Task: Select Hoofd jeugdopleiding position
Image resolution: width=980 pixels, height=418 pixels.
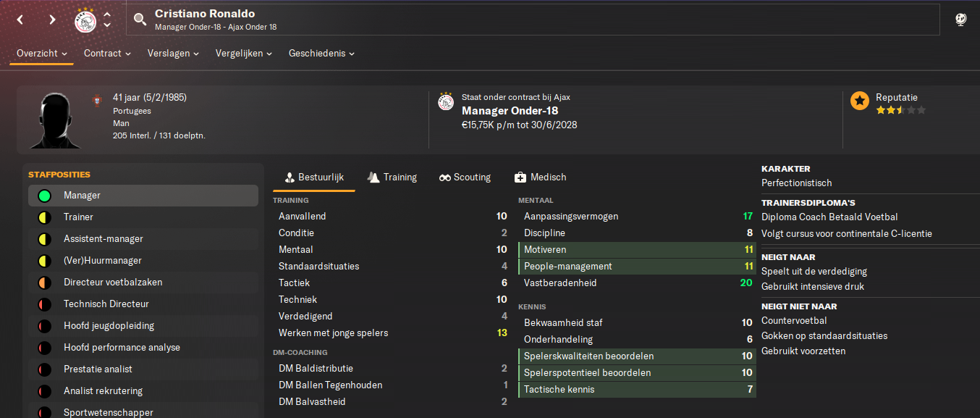Action: coord(143,326)
